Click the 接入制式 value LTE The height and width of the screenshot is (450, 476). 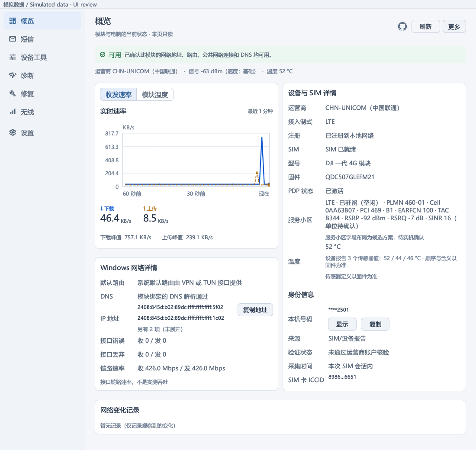click(x=330, y=122)
